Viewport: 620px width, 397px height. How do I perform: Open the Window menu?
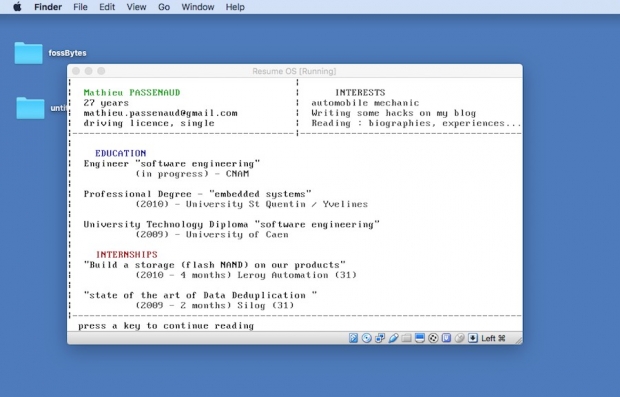coord(198,7)
